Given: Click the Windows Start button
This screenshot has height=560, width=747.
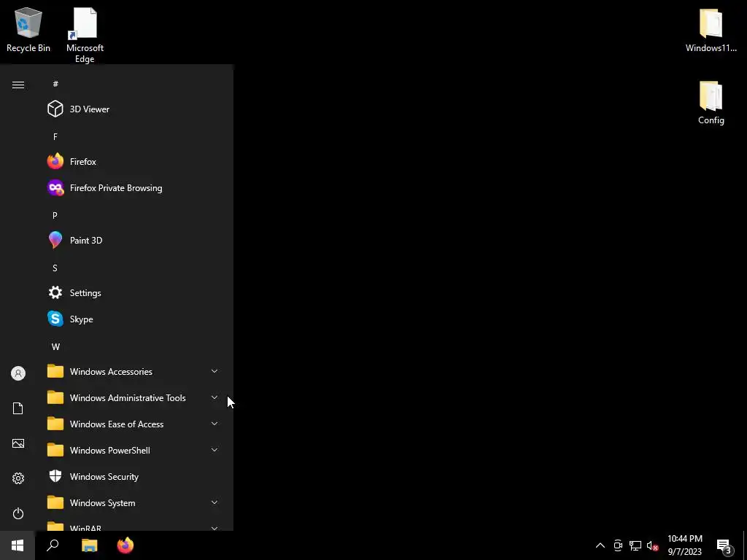Looking at the screenshot, I should [x=18, y=545].
